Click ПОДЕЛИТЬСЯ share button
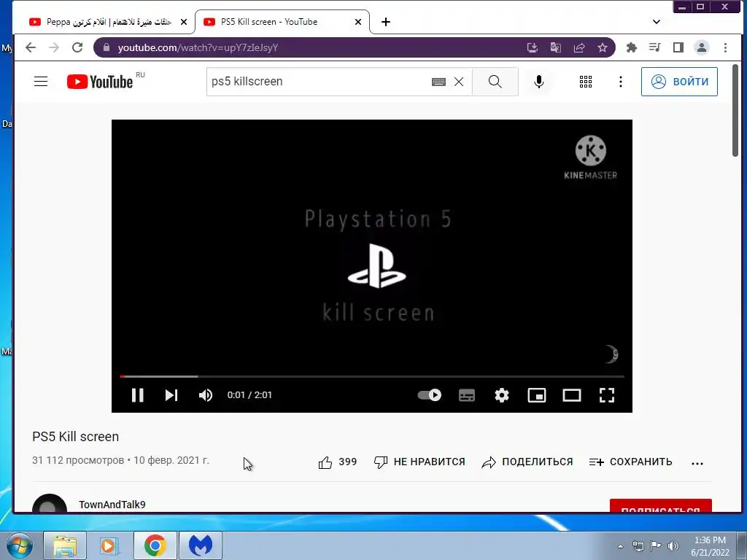Viewport: 747px width, 560px height. pyautogui.click(x=527, y=462)
